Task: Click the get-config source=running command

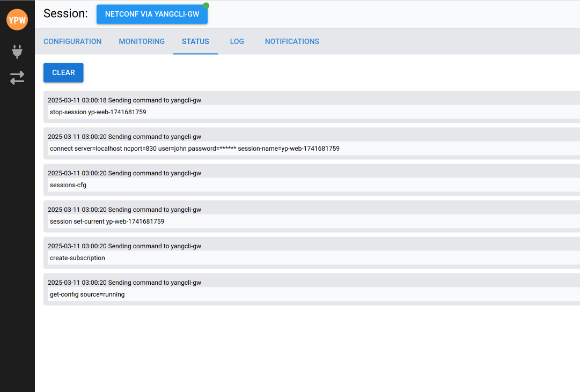Action: coord(87,294)
